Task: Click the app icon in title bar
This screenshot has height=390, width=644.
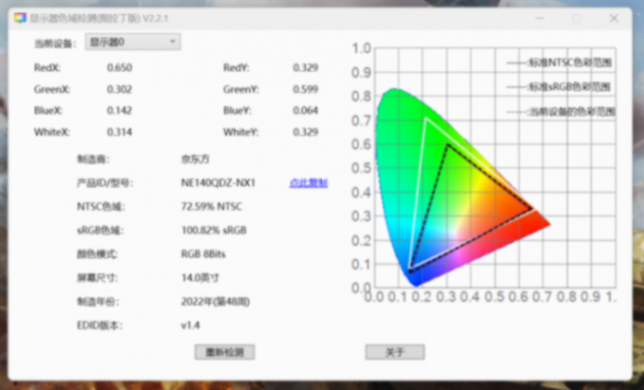Action: coord(20,18)
